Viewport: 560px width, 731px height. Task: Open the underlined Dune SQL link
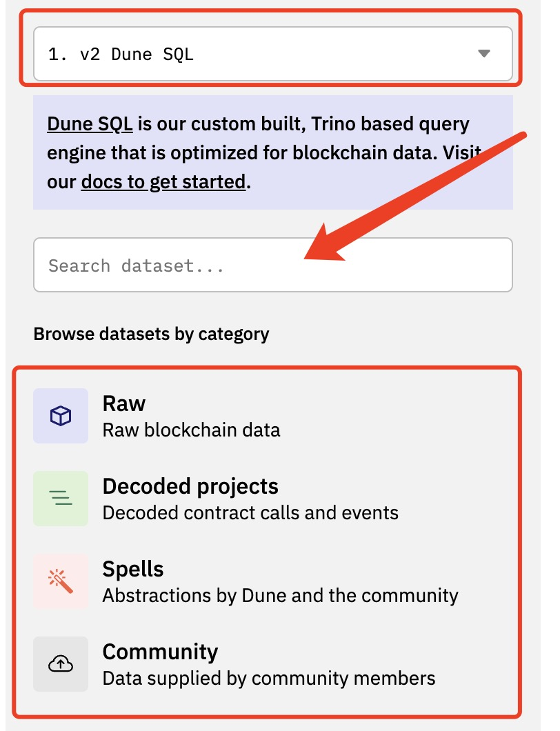[90, 124]
